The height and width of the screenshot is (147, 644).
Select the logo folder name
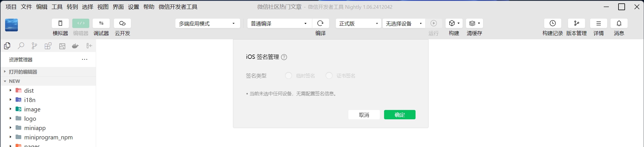pos(30,118)
